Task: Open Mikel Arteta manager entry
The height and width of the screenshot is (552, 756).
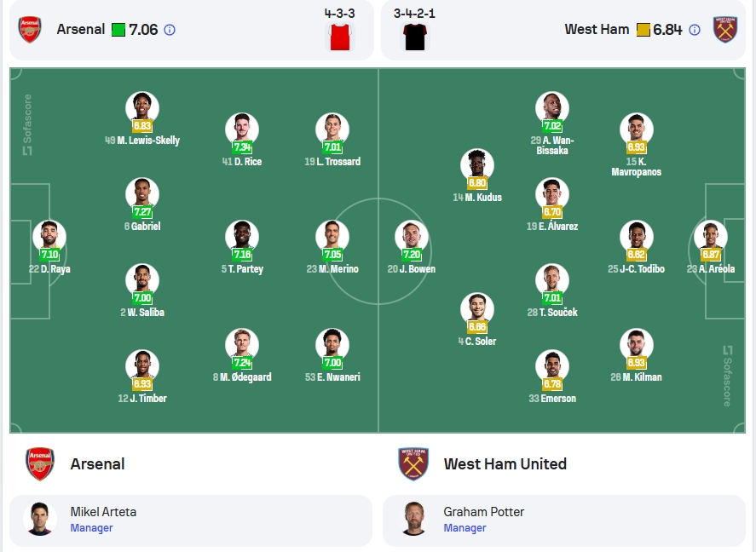Action: point(191,520)
